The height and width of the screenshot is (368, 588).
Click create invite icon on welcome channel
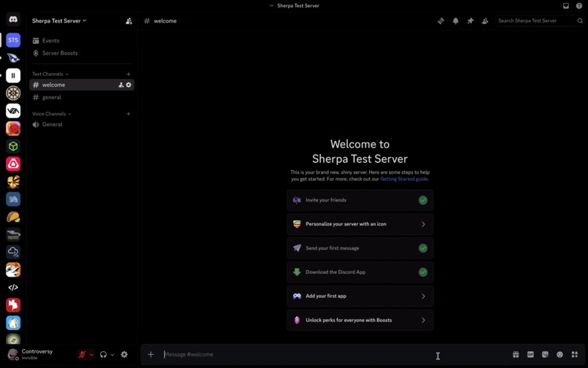coord(121,85)
